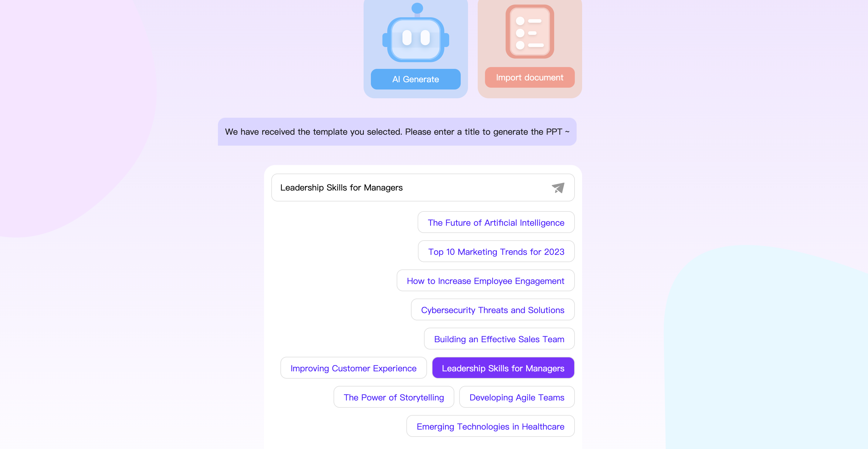
Task: Click the template received message bubble
Action: tap(397, 132)
